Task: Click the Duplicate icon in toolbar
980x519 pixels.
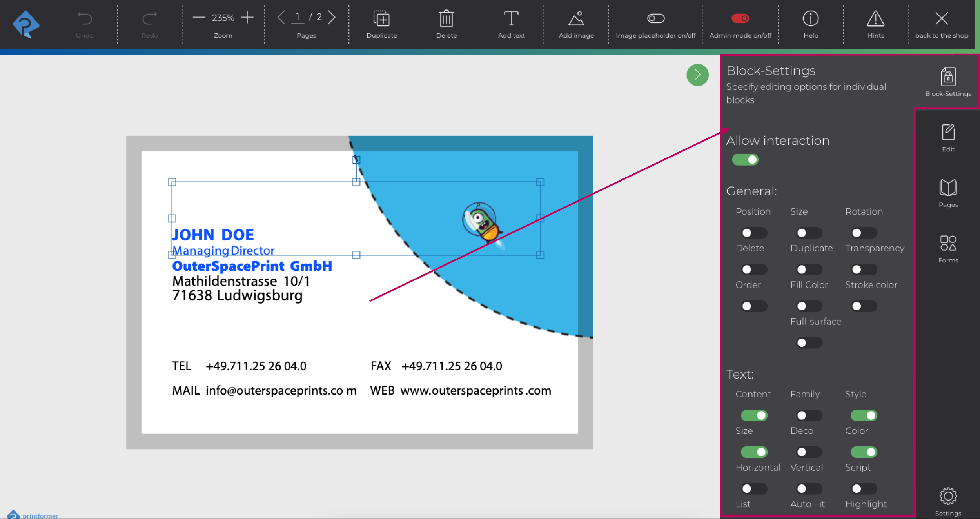Action: (381, 18)
